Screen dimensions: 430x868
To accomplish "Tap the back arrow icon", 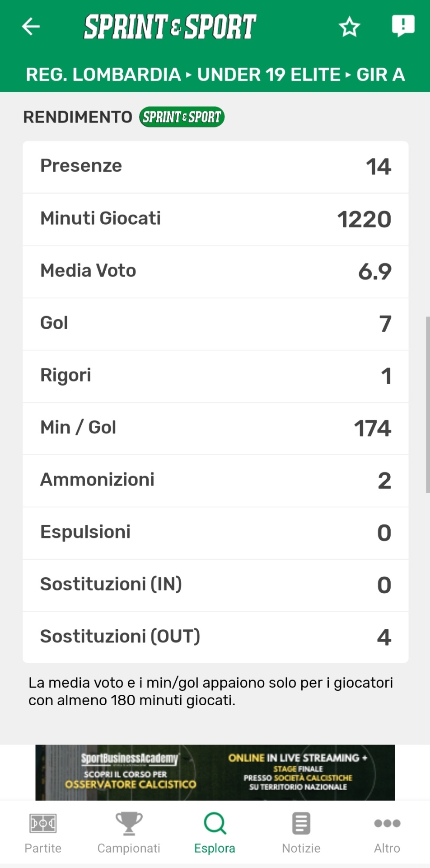I will pos(31,26).
